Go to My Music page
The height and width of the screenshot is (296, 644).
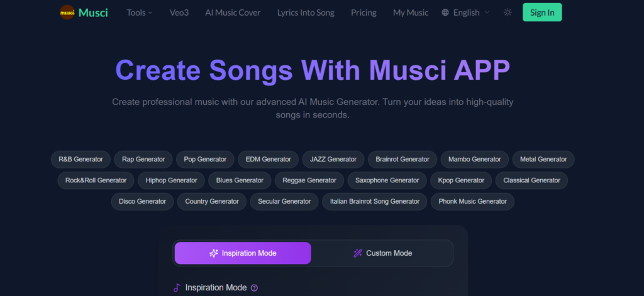pyautogui.click(x=411, y=13)
